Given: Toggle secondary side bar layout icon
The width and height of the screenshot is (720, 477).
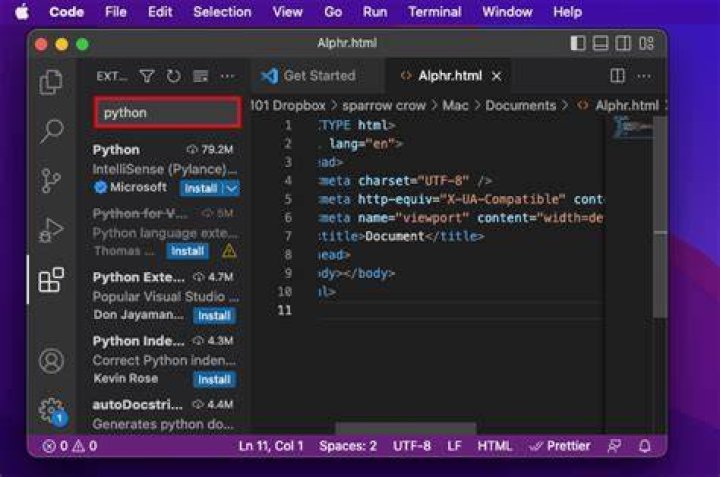Looking at the screenshot, I should coord(623,43).
